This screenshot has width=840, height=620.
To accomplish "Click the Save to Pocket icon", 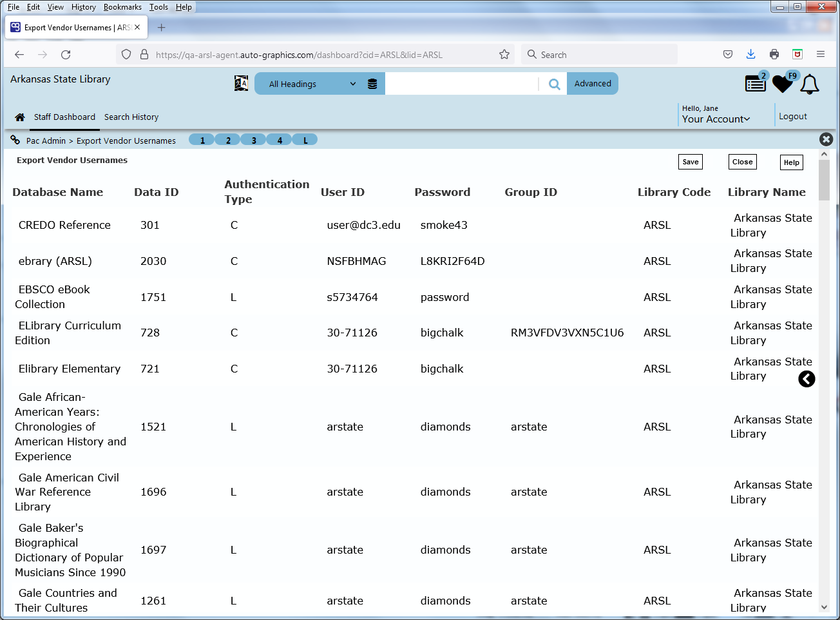I will coord(728,55).
